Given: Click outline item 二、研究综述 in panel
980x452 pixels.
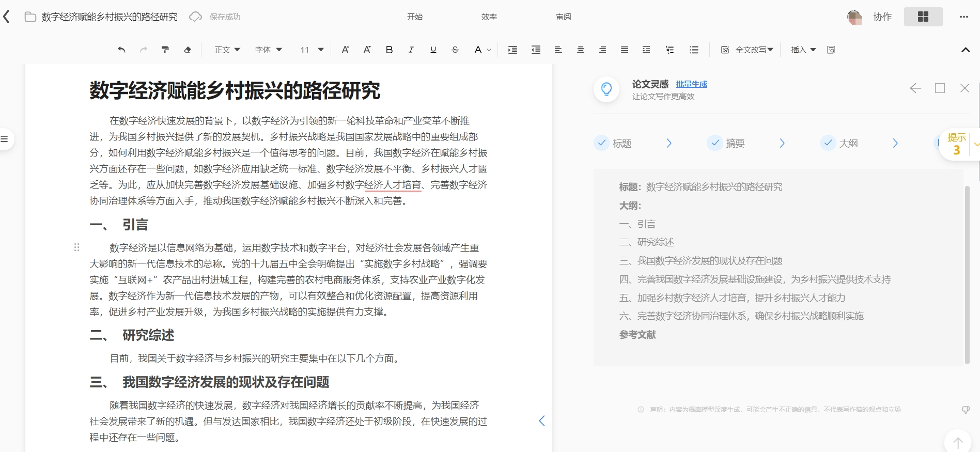Looking at the screenshot, I should coord(646,242).
